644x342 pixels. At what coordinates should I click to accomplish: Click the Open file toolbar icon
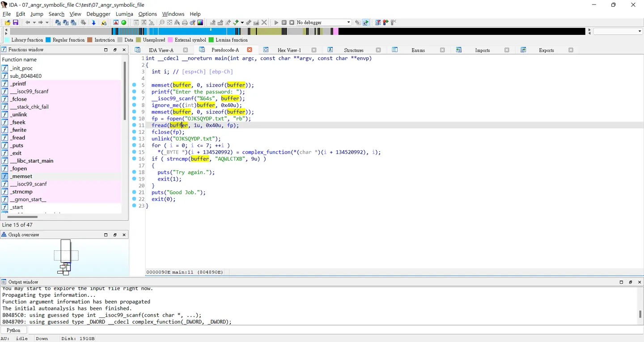tap(8, 22)
